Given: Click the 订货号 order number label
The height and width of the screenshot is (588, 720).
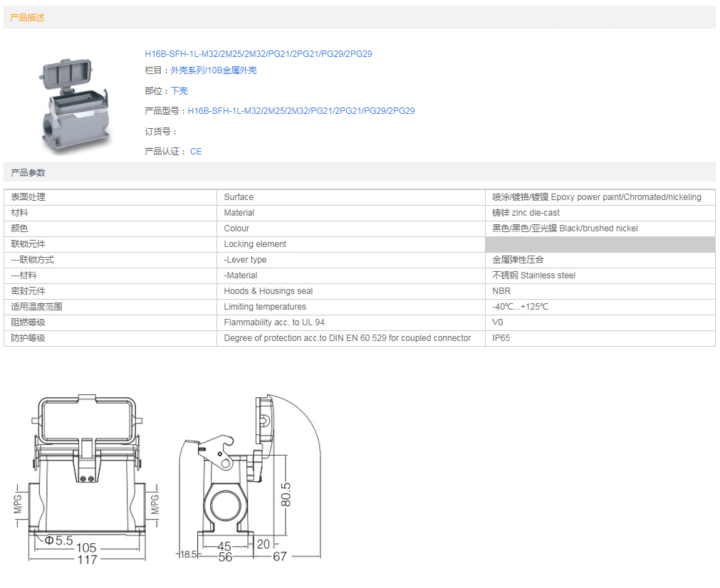Looking at the screenshot, I should (160, 132).
